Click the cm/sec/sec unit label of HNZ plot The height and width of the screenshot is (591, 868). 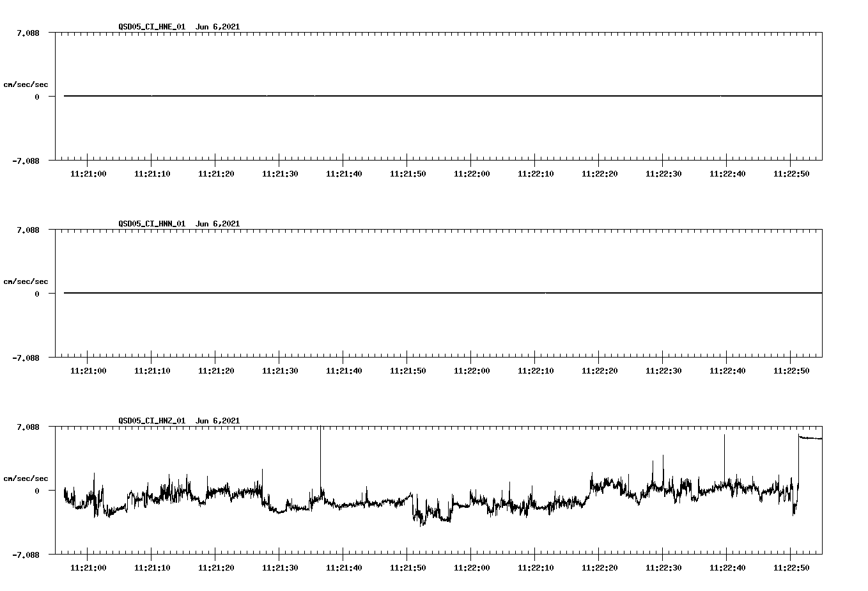coord(26,479)
